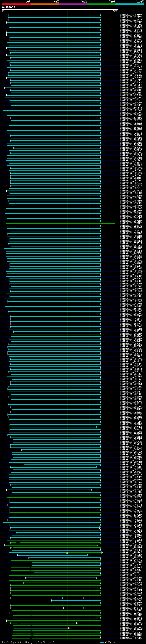The height and width of the screenshot is (644, 146).
Task: Click UniRef100_A7KCX5 entry label
Action: (131, 299)
